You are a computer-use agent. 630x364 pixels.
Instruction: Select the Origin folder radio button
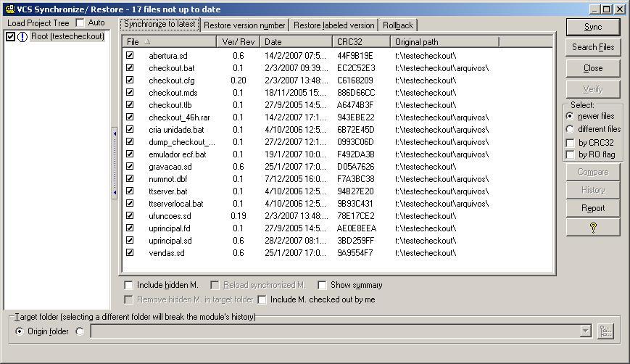20,331
